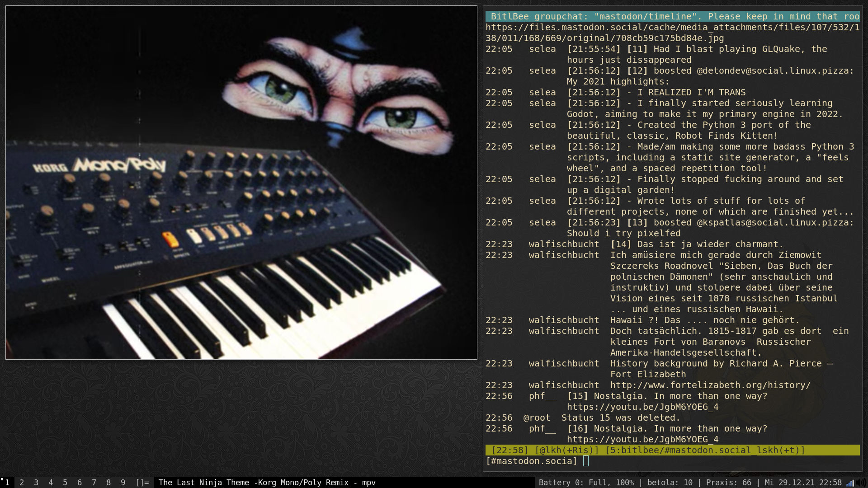Click the volume speaker tray icon
Viewport: 868px width, 488px height.
click(861, 483)
